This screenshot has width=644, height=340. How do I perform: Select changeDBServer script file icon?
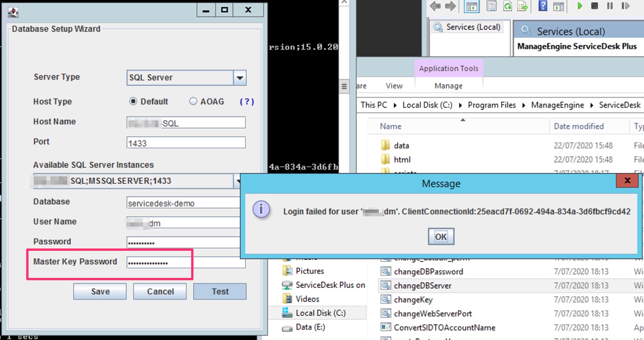pyautogui.click(x=386, y=285)
